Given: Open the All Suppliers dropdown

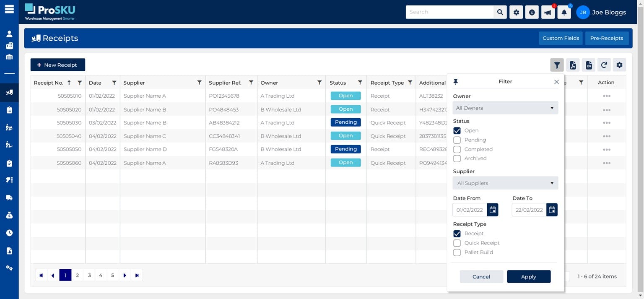Looking at the screenshot, I should (x=505, y=183).
